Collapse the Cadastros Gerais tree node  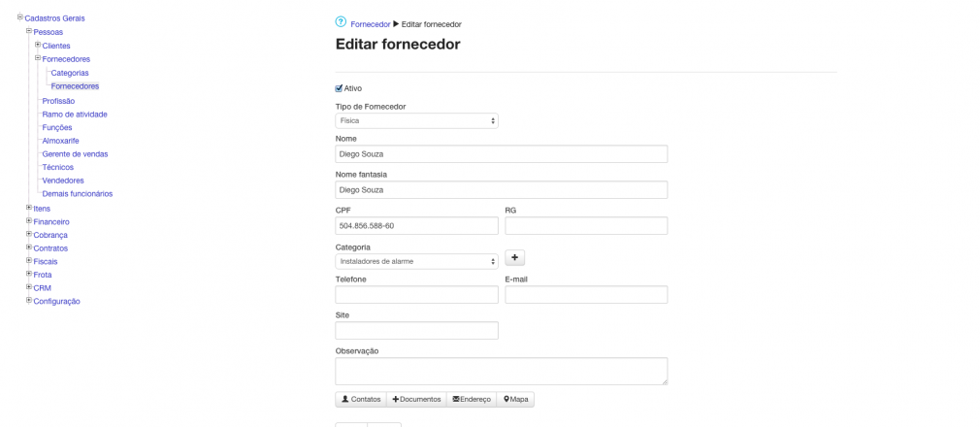[x=20, y=16]
